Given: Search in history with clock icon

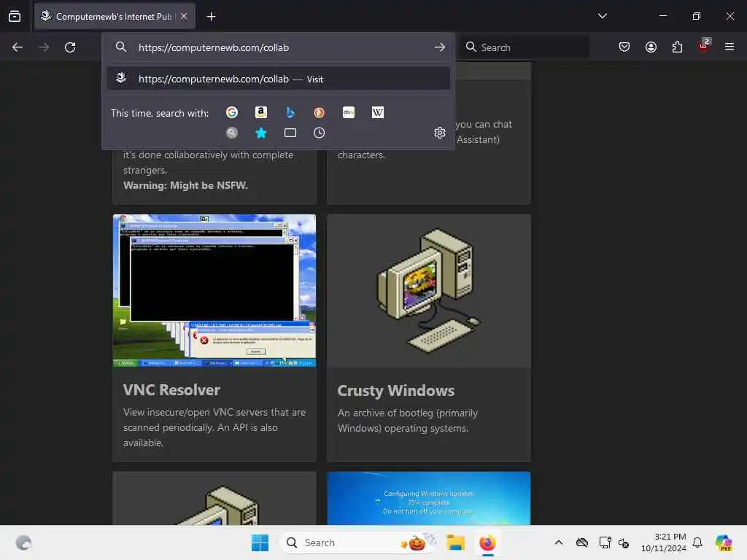Looking at the screenshot, I should point(320,133).
